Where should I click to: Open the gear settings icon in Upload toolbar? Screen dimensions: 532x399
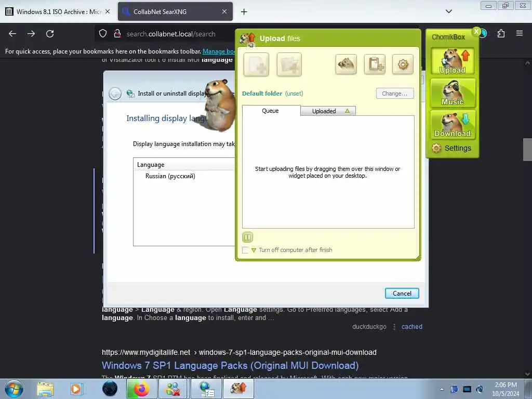(x=403, y=64)
